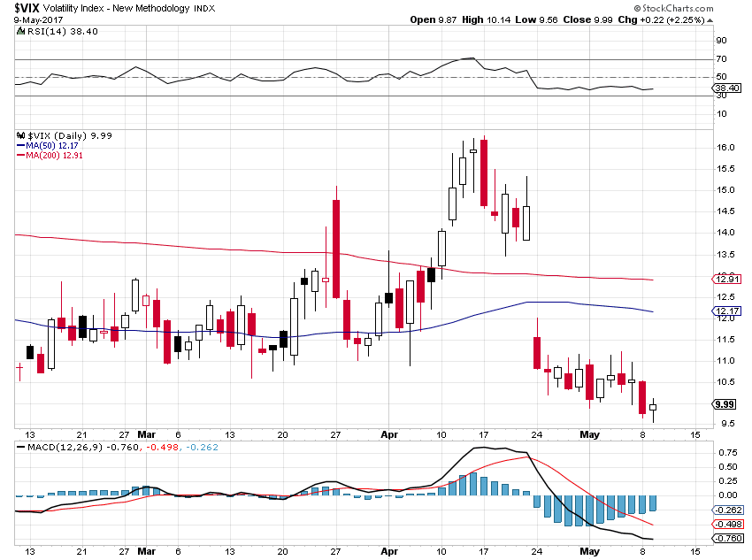752x560 pixels.
Task: Click the 0.75 label on the MACD axis
Action: (727, 453)
